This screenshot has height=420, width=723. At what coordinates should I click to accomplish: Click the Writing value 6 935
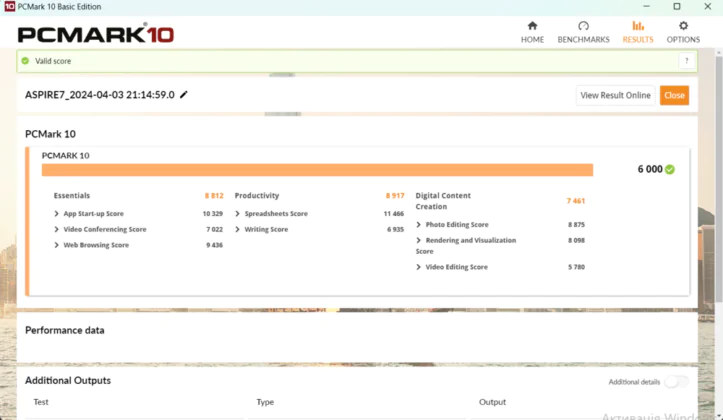click(x=396, y=229)
